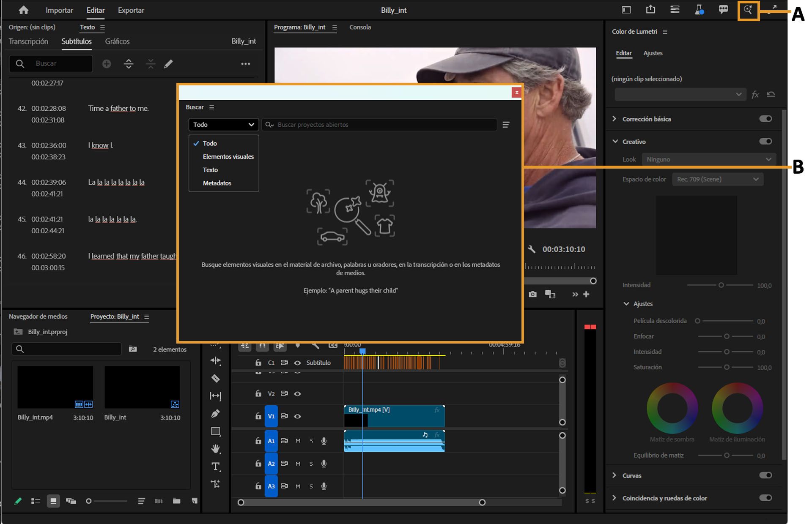Click the Home icon
This screenshot has width=812, height=524.
point(24,10)
